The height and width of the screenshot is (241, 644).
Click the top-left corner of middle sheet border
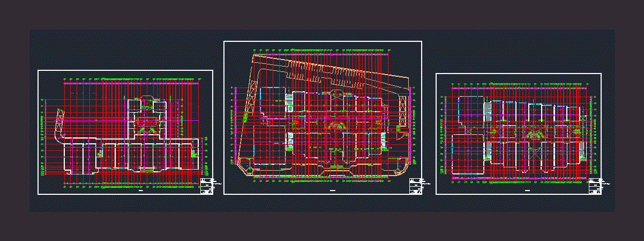(224, 41)
